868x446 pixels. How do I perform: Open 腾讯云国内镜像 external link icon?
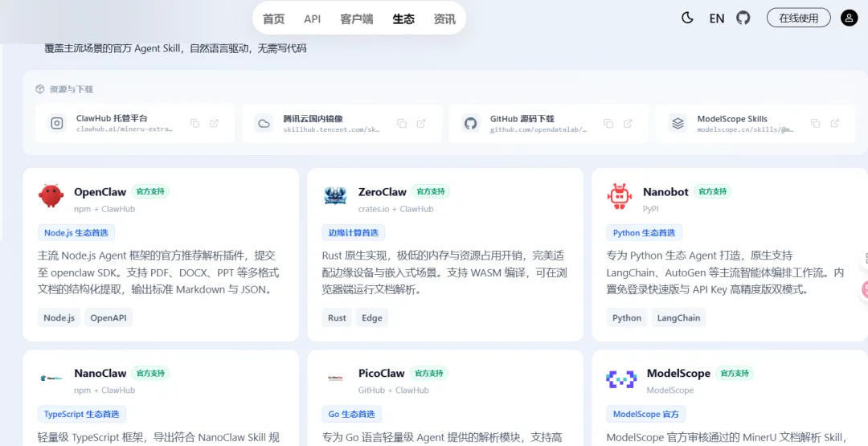[421, 124]
